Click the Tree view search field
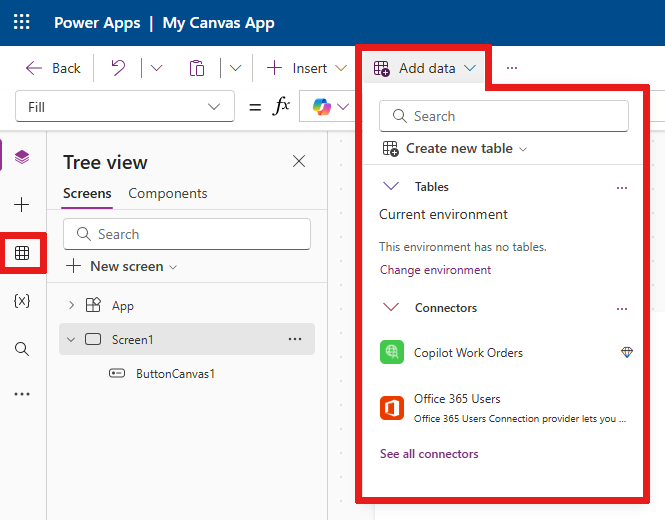The image size is (665, 520). 187,234
